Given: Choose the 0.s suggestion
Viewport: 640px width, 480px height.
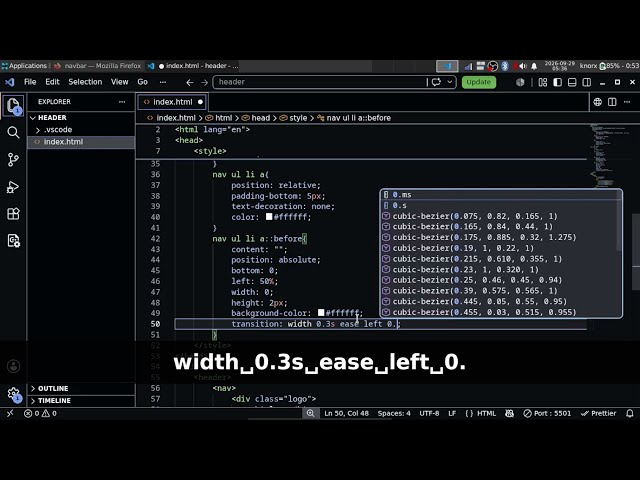Looking at the screenshot, I should click(x=501, y=205).
